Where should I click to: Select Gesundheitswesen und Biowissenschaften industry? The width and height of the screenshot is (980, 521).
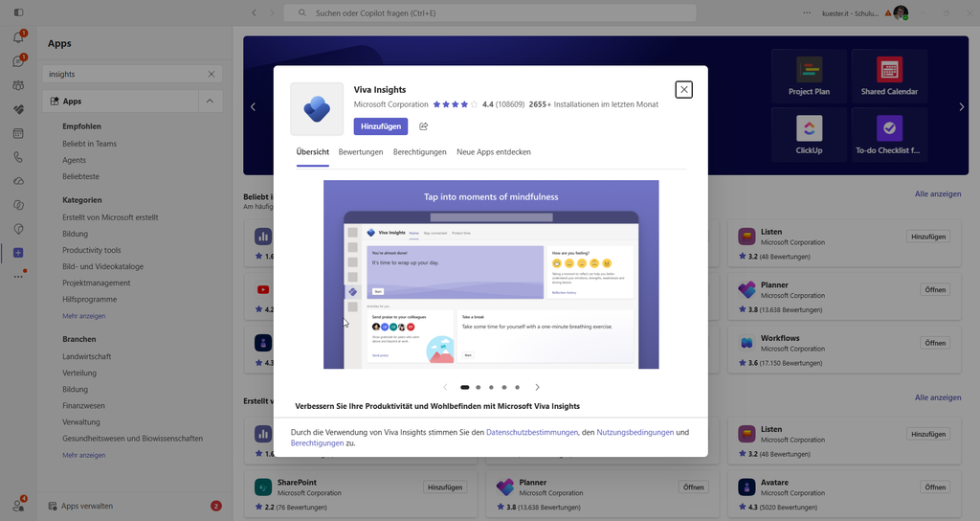(132, 439)
